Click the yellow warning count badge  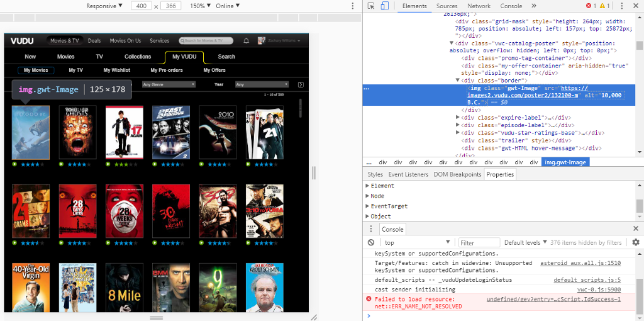point(604,6)
